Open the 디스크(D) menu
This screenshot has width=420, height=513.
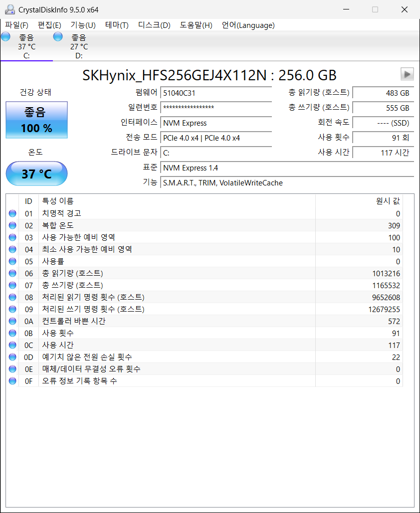coord(154,25)
